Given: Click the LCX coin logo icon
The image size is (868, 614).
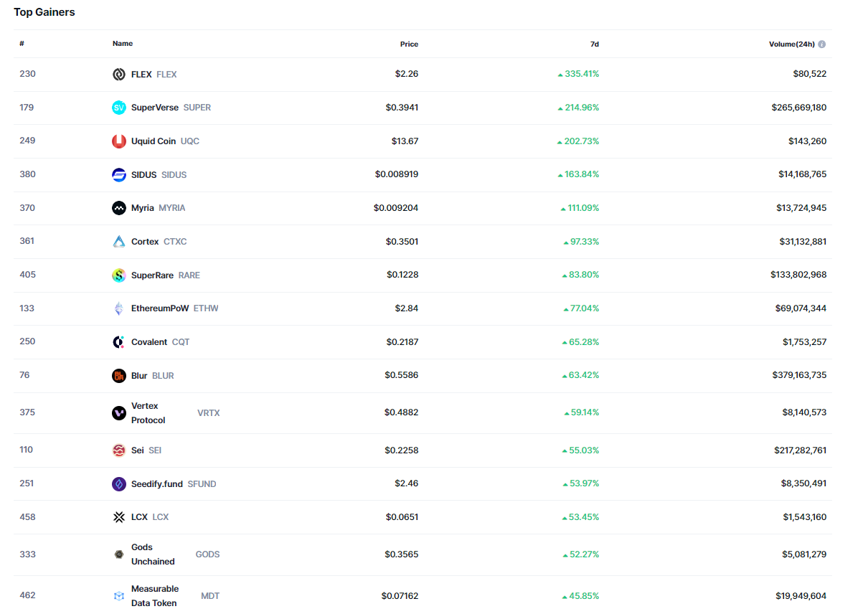Looking at the screenshot, I should pos(119,517).
